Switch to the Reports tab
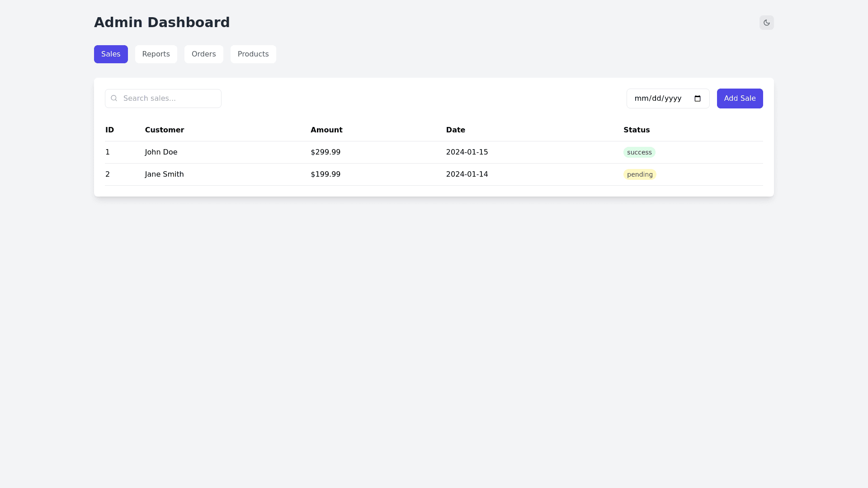This screenshot has height=488, width=868. (156, 54)
